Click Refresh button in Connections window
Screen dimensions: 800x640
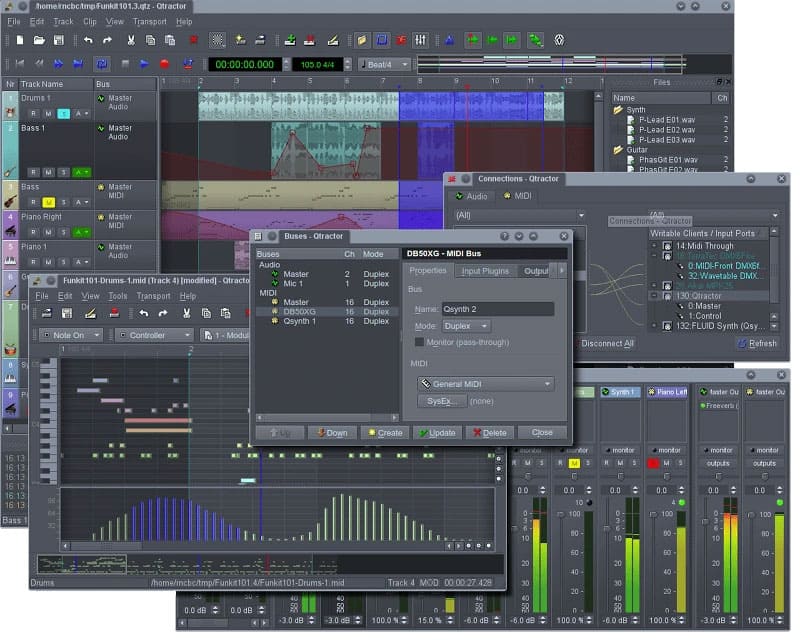click(757, 343)
